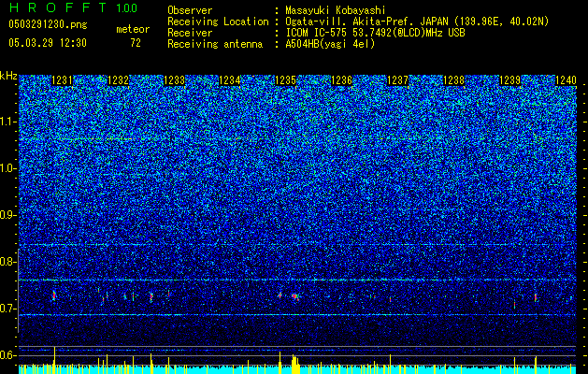Click the meteor count label

tap(133, 29)
